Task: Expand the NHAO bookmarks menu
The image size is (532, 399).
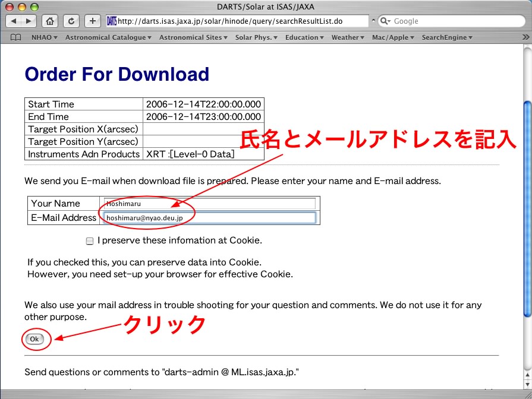Action: (44, 37)
